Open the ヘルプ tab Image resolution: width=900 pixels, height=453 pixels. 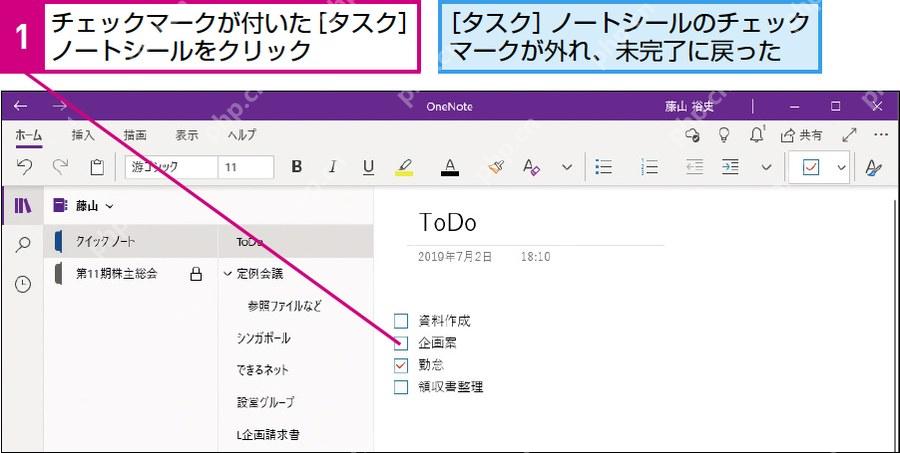pyautogui.click(x=242, y=135)
